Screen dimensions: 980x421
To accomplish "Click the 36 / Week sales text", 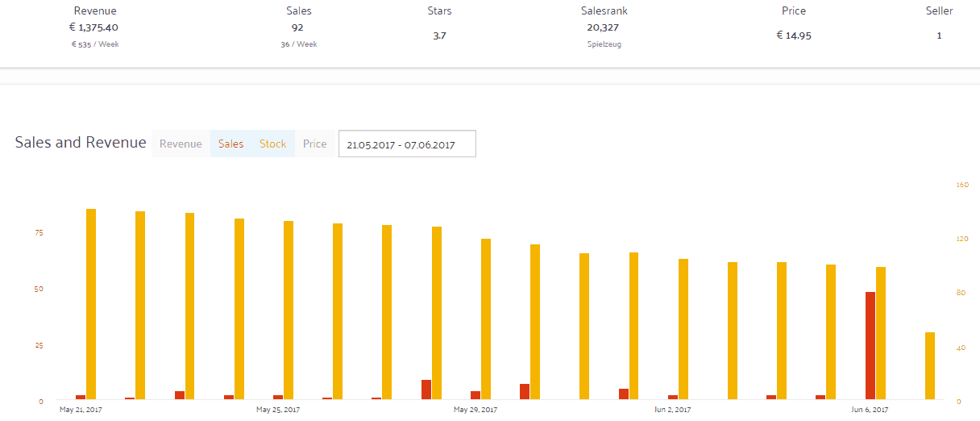I will pyautogui.click(x=298, y=44).
